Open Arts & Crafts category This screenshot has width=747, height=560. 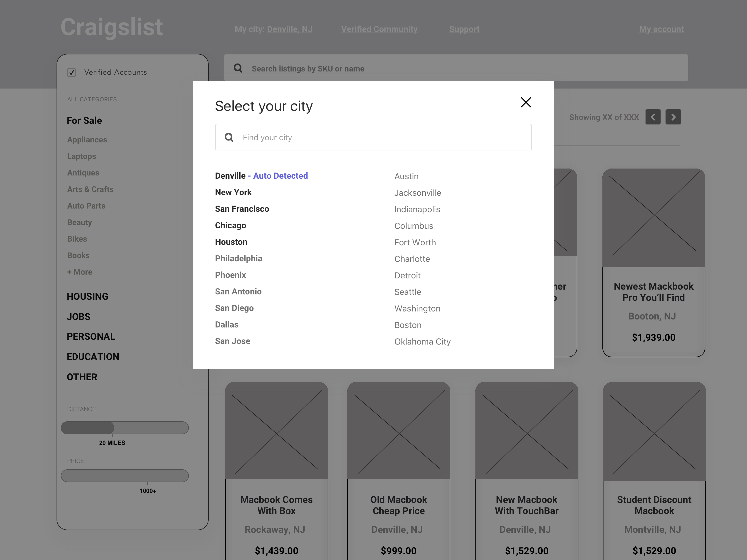(x=90, y=189)
